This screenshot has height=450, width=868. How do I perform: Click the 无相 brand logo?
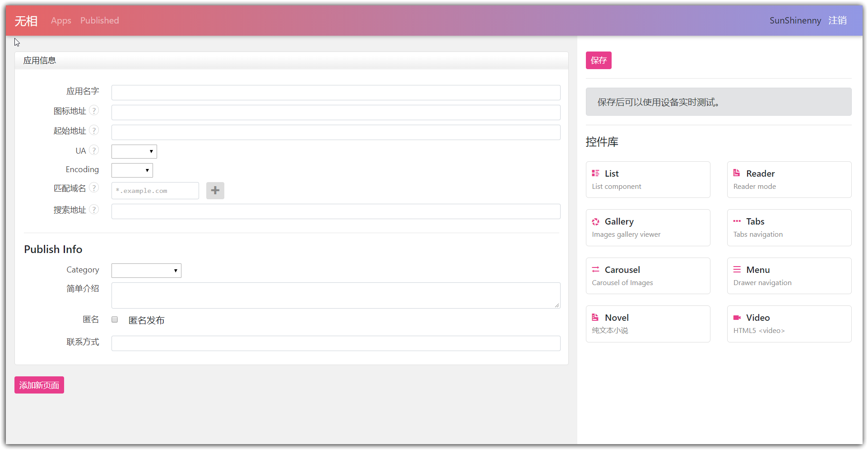(26, 21)
